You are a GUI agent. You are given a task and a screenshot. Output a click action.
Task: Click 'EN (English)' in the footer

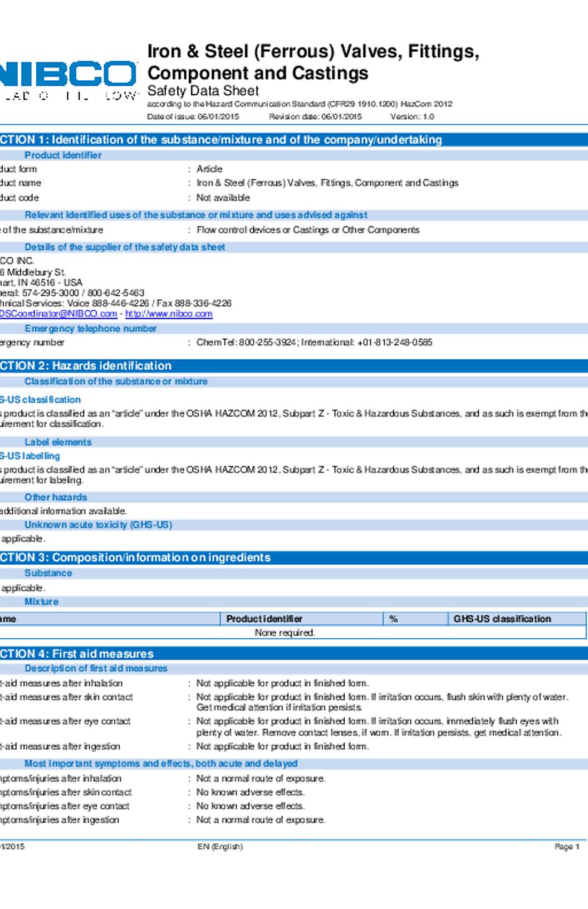click(x=220, y=847)
